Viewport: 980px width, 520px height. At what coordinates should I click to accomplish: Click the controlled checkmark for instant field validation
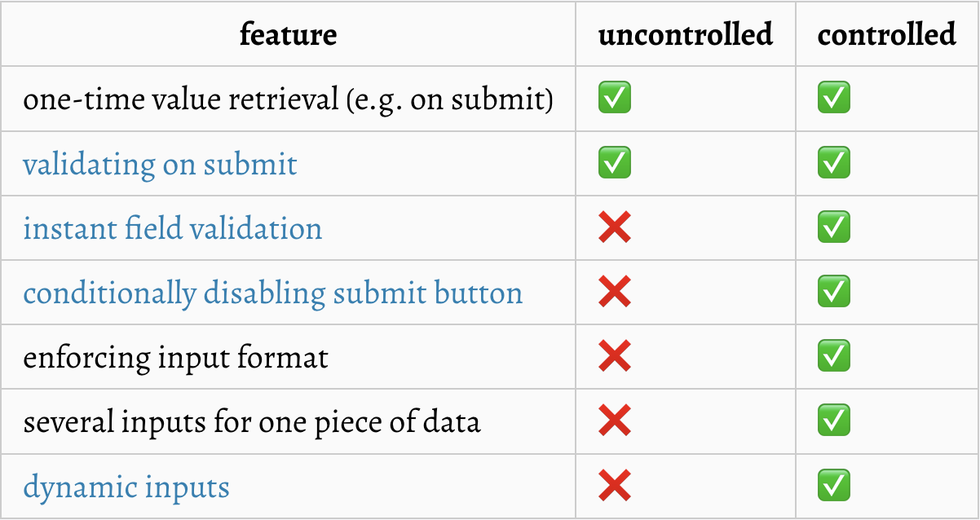click(x=833, y=227)
